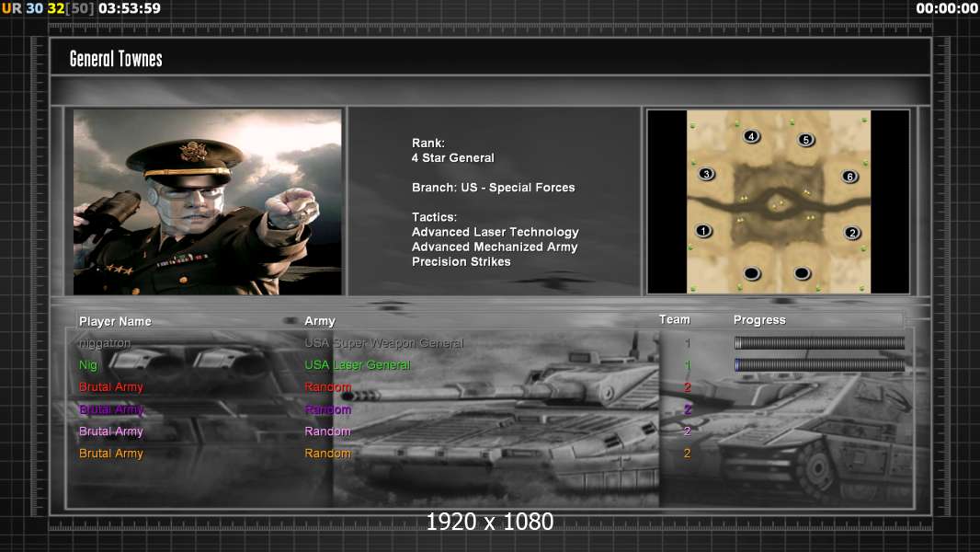Click the General Townes portrait image

pos(208,201)
